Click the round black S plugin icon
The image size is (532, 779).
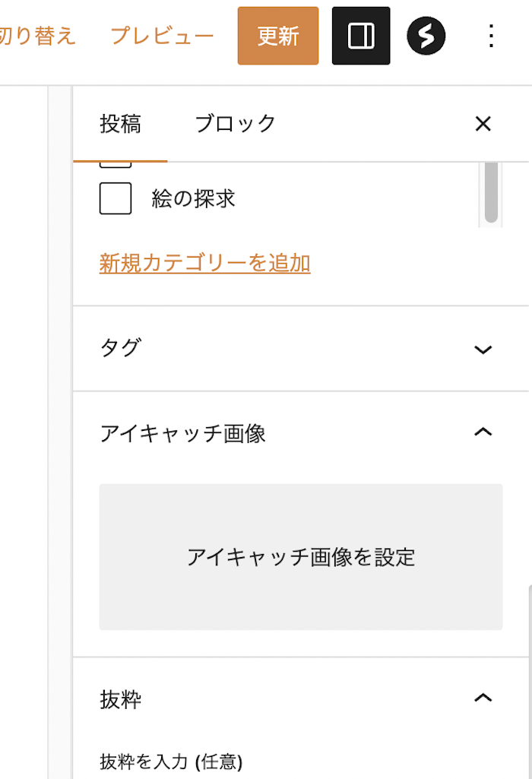point(426,36)
